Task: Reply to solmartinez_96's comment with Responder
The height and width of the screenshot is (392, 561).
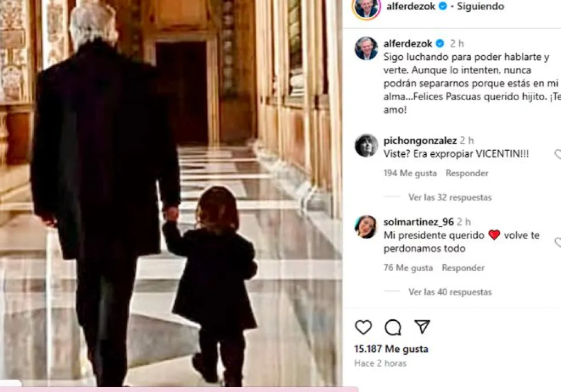Action: coord(463,268)
